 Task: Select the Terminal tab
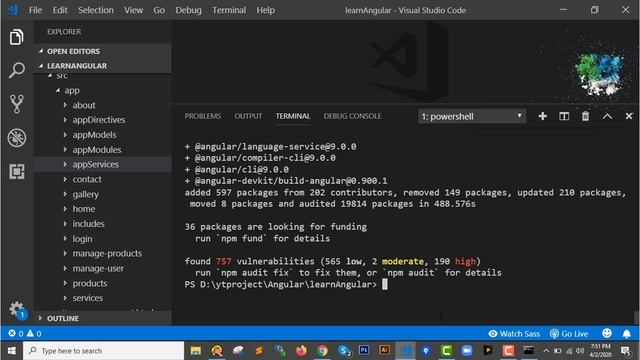tap(293, 116)
